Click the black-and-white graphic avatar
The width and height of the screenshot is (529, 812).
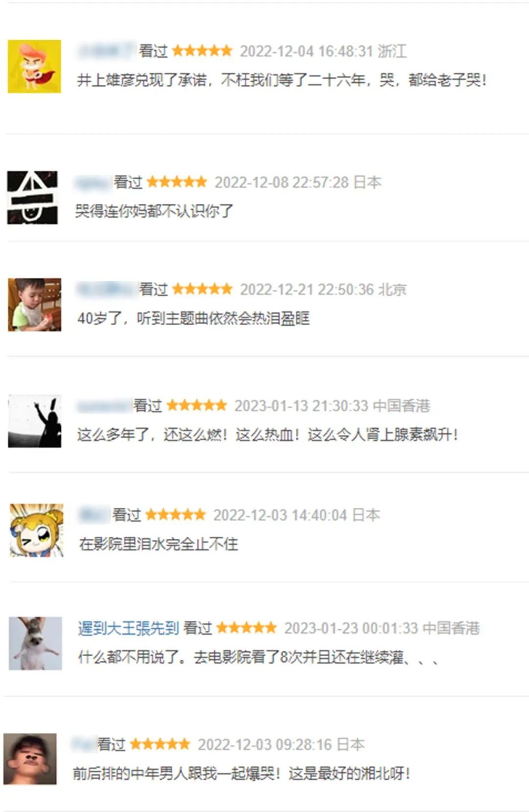32,197
